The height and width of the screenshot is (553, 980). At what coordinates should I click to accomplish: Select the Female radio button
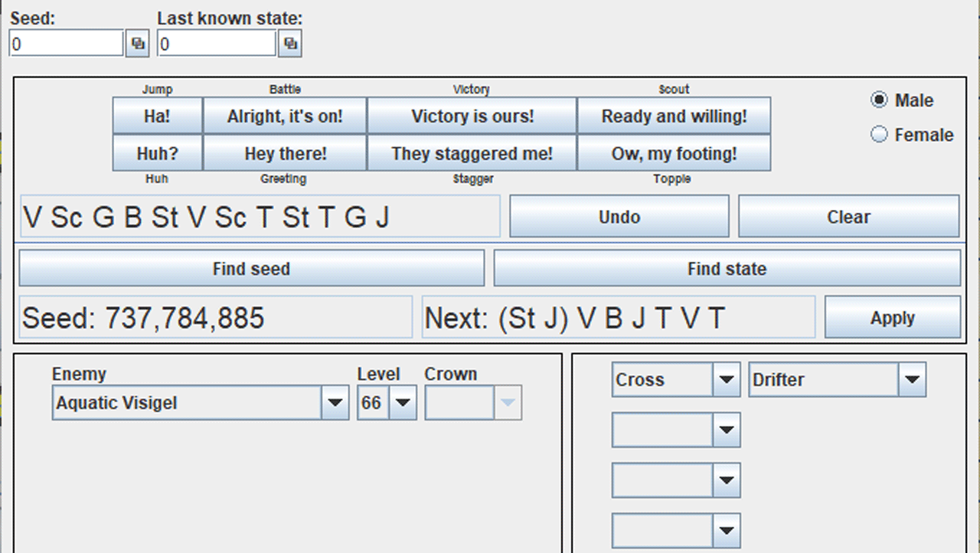tap(880, 135)
